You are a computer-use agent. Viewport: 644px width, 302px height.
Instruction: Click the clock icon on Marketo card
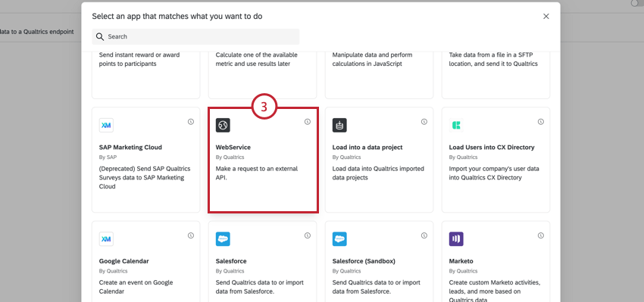[541, 235]
